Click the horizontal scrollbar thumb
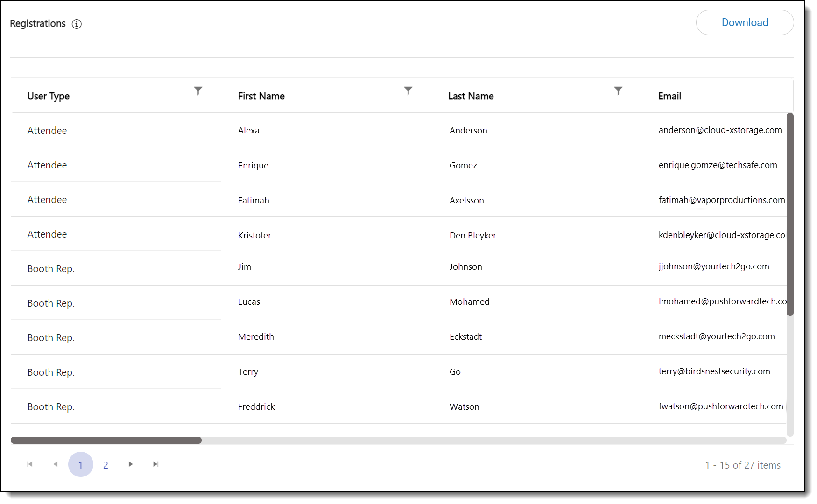The width and height of the screenshot is (817, 504). 106,440
